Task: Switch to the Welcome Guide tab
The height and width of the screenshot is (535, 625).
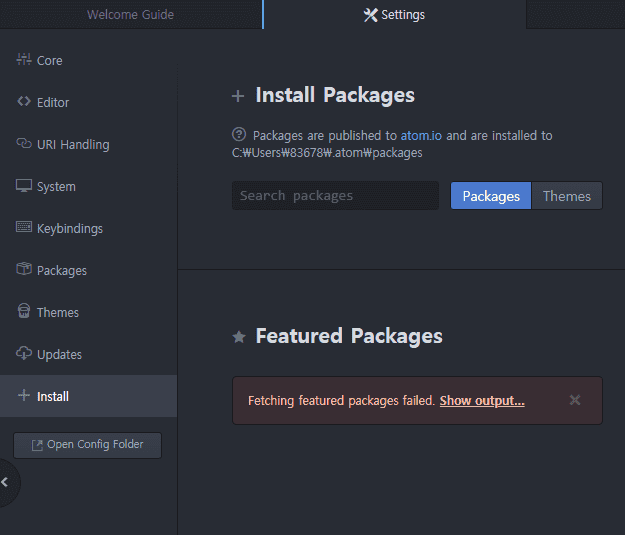Action: (x=130, y=15)
